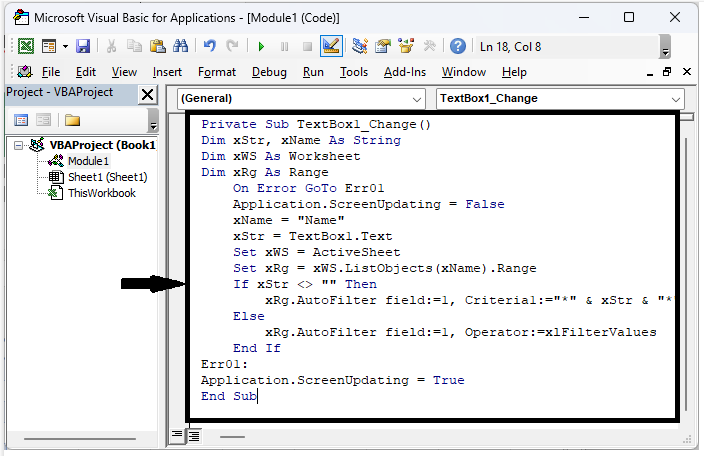Switch to Full Module View button
The width and height of the screenshot is (704, 456).
pyautogui.click(x=194, y=435)
